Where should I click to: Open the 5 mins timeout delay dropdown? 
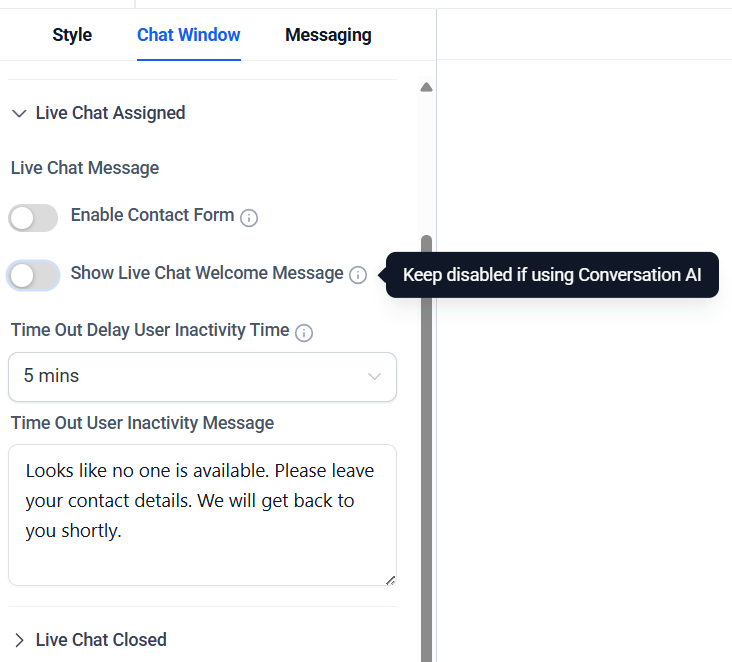(203, 377)
